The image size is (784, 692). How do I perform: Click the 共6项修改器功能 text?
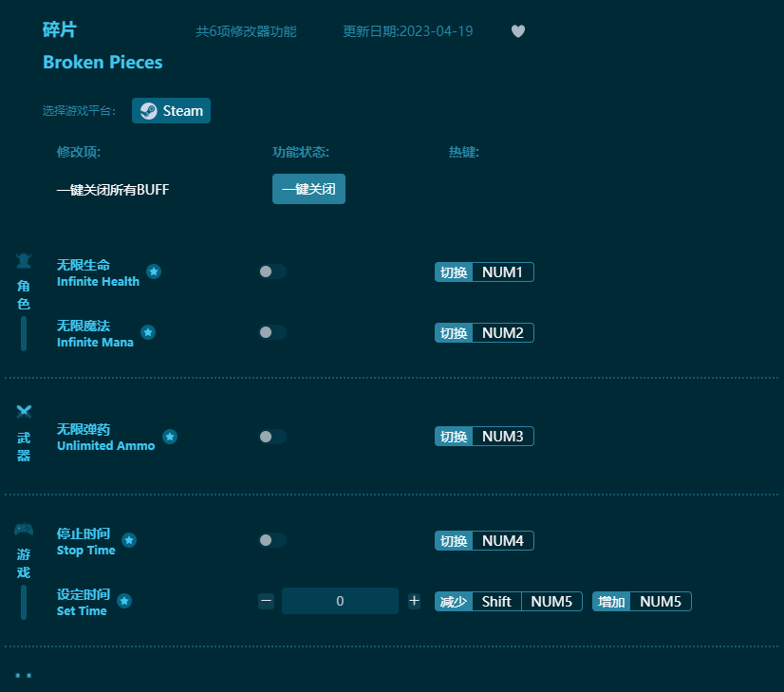pyautogui.click(x=246, y=31)
